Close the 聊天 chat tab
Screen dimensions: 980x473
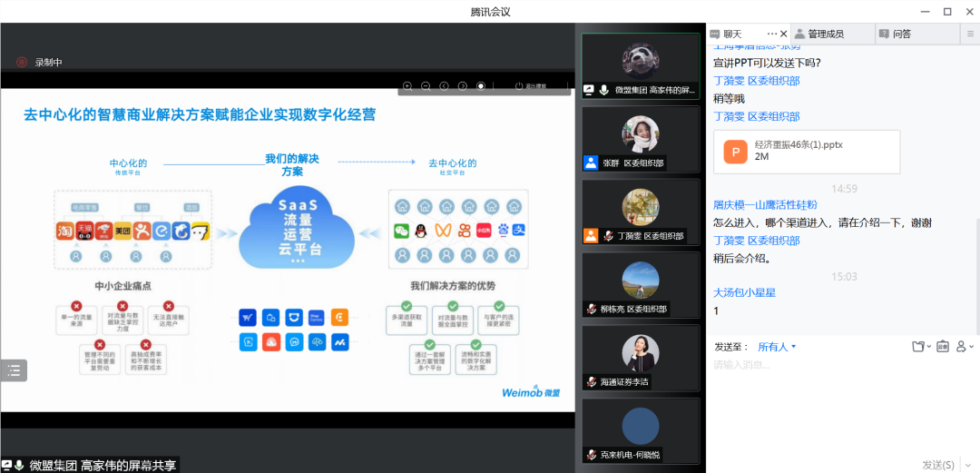[783, 34]
